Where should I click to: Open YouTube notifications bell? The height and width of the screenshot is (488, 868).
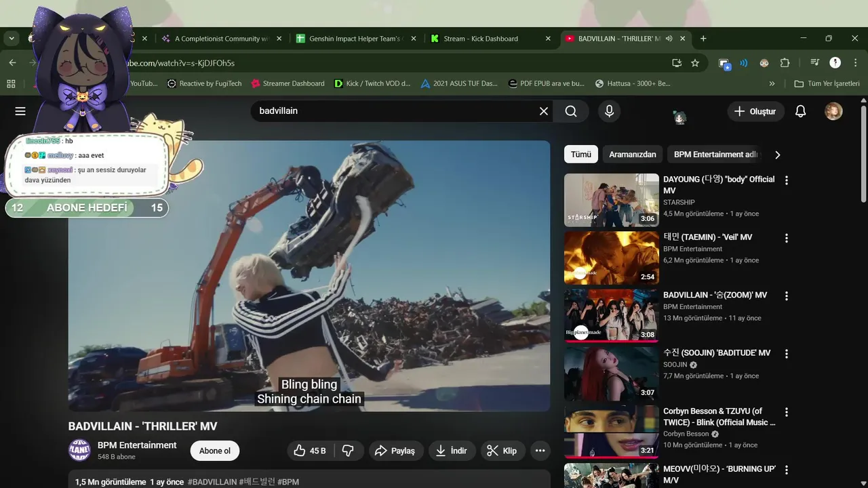tap(800, 111)
